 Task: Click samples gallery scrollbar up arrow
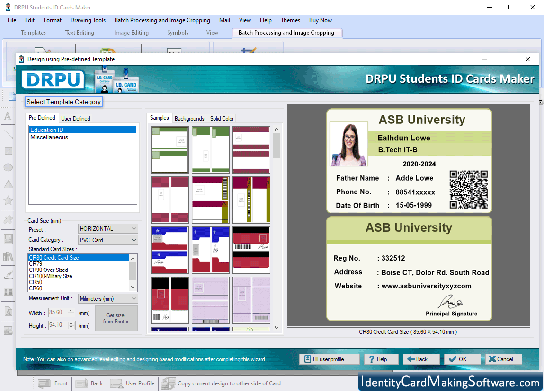click(276, 129)
